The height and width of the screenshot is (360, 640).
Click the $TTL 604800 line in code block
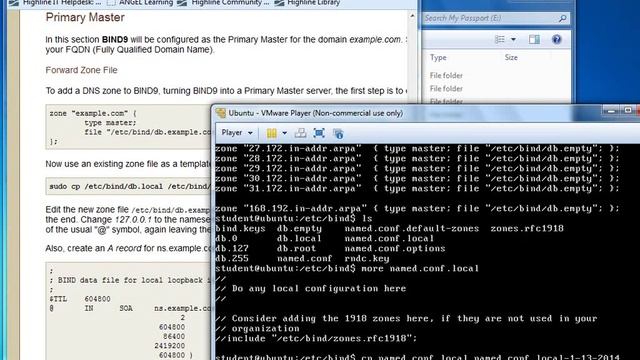point(80,299)
